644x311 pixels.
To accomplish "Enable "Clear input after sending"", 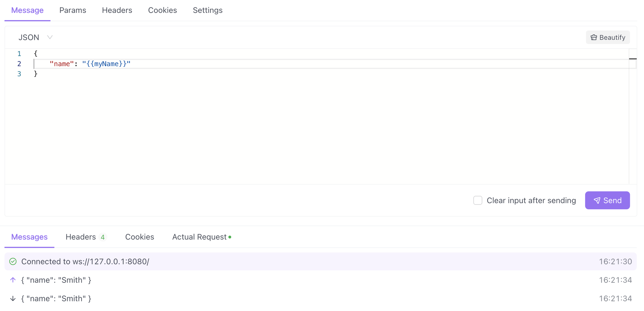I will (x=478, y=200).
